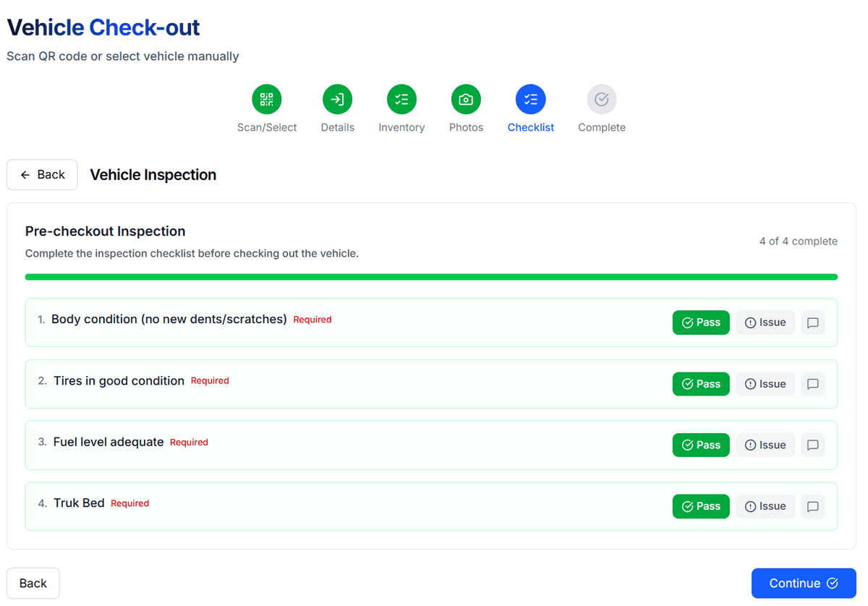Select the Scan/Select QR code step icon
The width and height of the screenshot is (868, 606).
pos(266,99)
